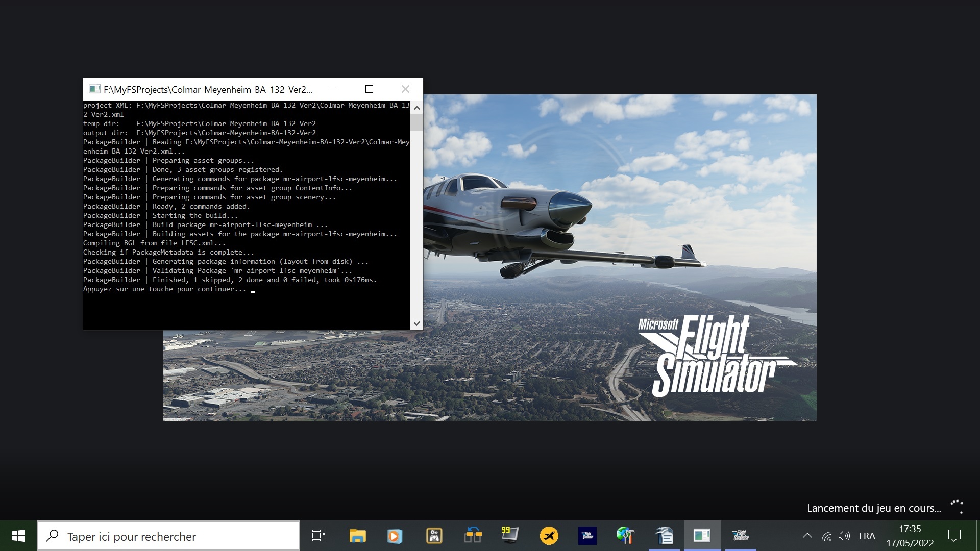This screenshot has height=551, width=980.
Task: Click the taskbar search field
Action: pyautogui.click(x=168, y=536)
